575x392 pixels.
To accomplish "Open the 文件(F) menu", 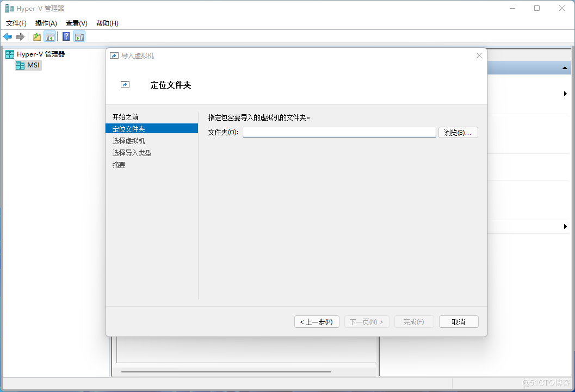I will click(x=16, y=23).
